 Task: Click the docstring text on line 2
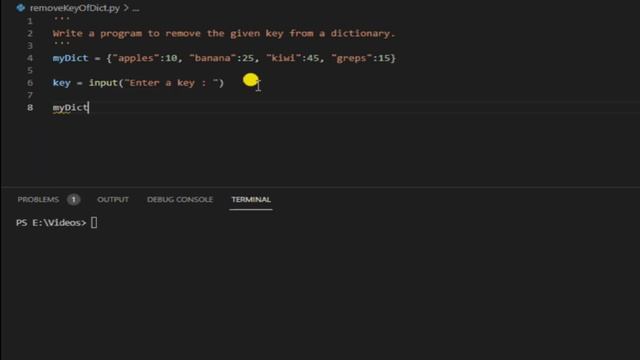(x=224, y=33)
